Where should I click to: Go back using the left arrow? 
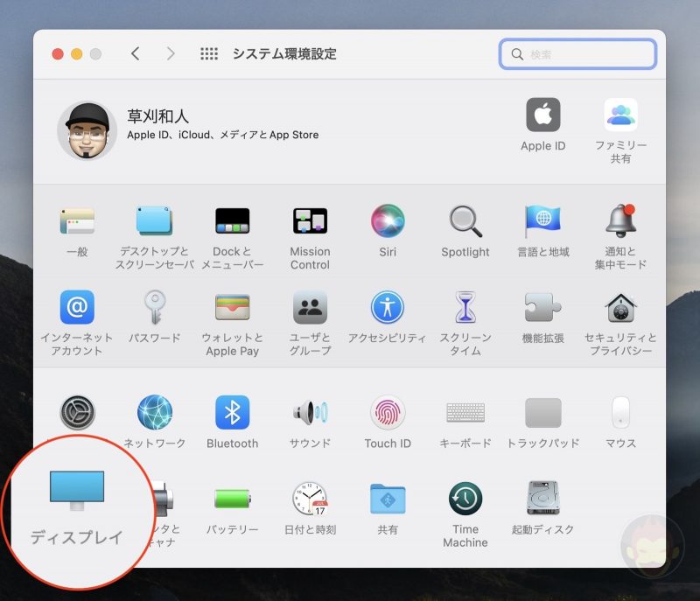click(x=135, y=53)
